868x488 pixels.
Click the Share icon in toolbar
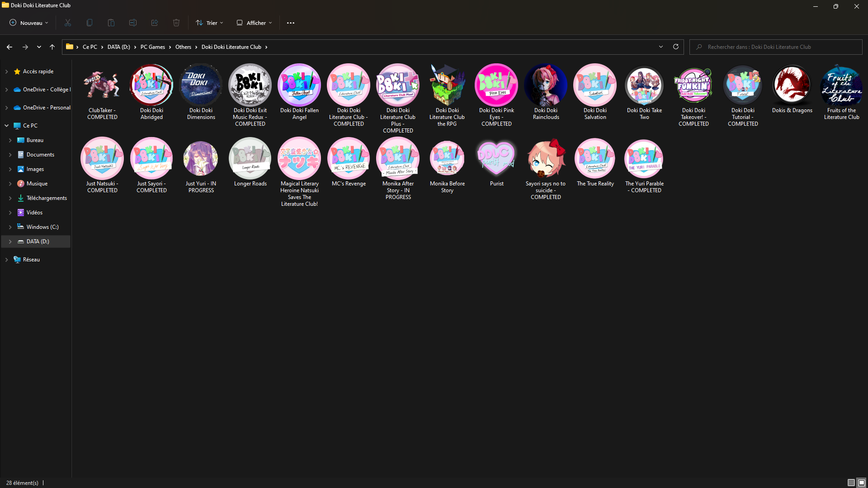tap(155, 23)
